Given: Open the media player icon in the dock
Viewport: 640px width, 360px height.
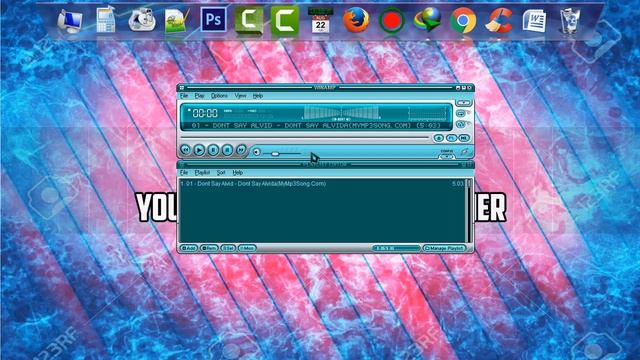Looking at the screenshot, I should click(142, 20).
